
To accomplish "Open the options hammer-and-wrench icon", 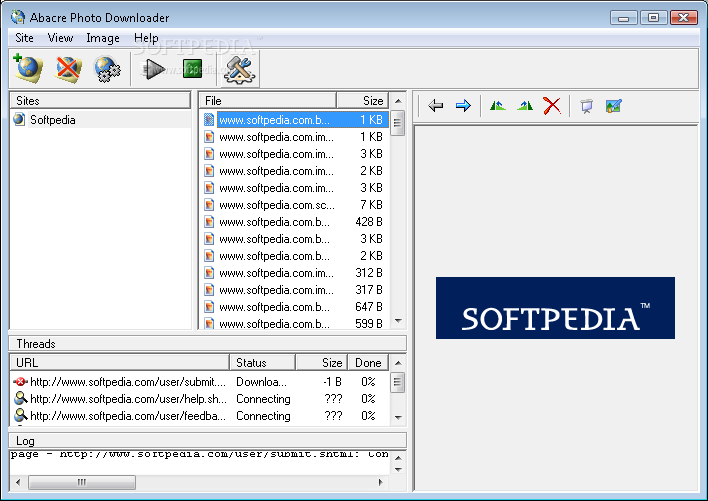I will coord(239,69).
